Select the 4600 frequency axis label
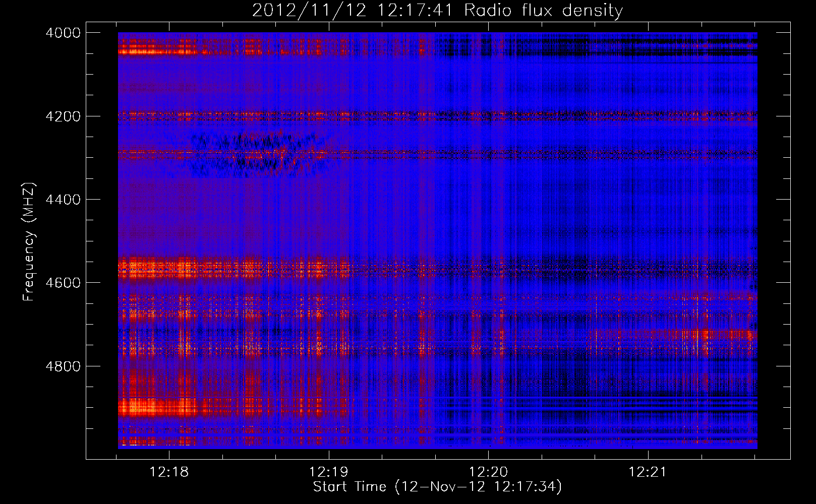The width and height of the screenshot is (816, 504). [63, 283]
